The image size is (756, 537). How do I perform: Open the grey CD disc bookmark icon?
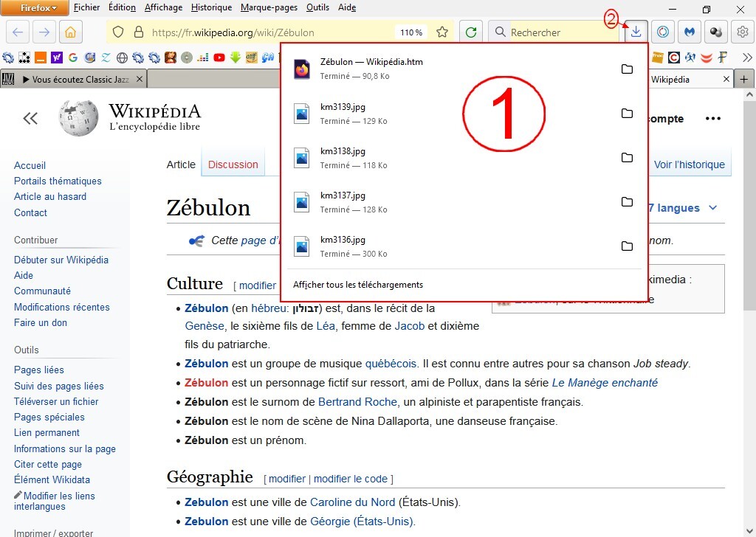(x=187, y=58)
